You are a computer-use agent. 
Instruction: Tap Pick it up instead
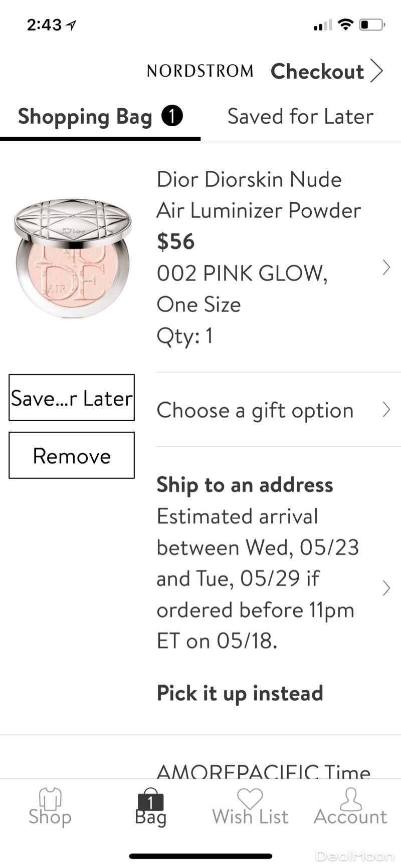tap(240, 693)
